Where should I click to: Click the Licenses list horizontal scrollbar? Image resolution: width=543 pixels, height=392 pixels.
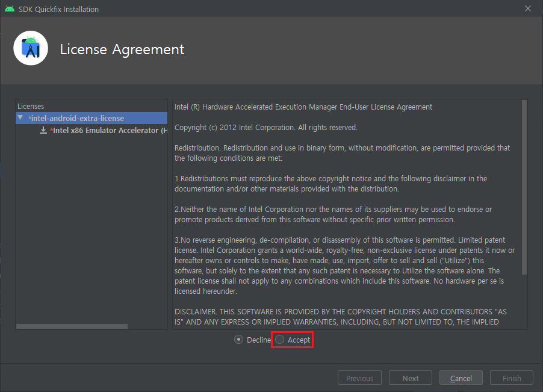pos(72,326)
